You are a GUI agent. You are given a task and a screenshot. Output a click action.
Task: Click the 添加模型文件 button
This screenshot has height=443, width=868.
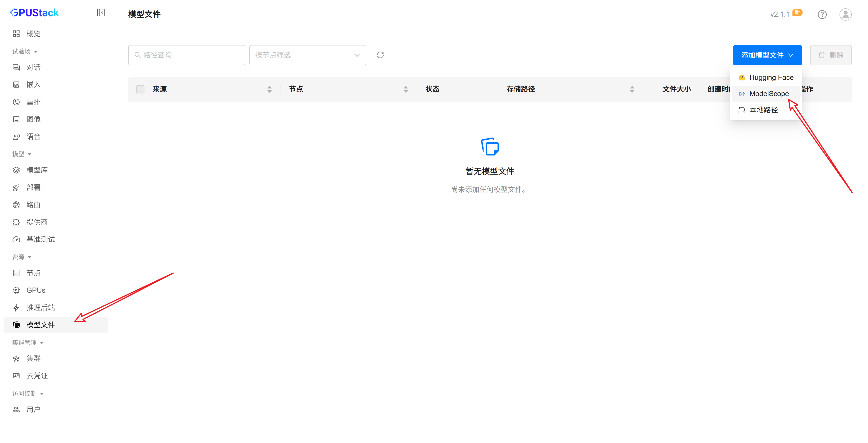[x=767, y=55]
